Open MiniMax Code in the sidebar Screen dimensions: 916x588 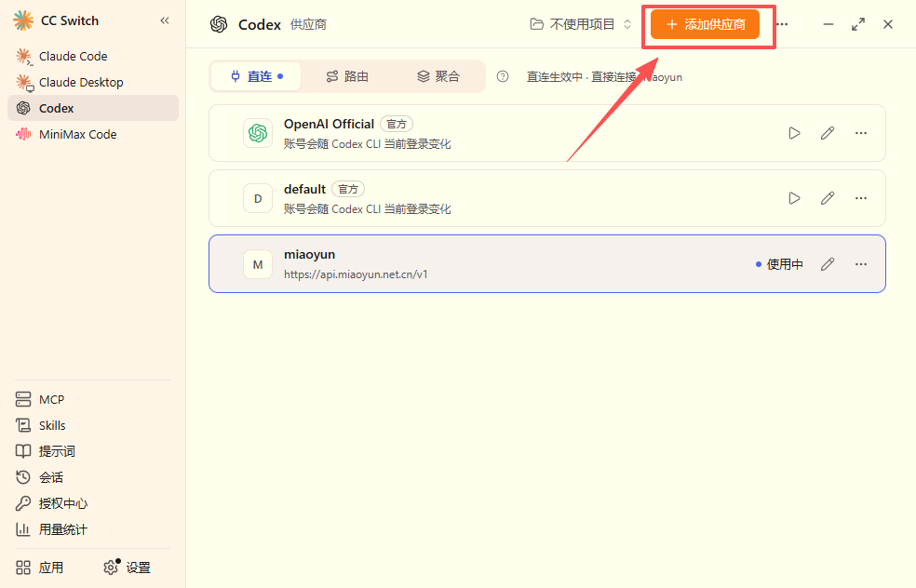point(93,134)
